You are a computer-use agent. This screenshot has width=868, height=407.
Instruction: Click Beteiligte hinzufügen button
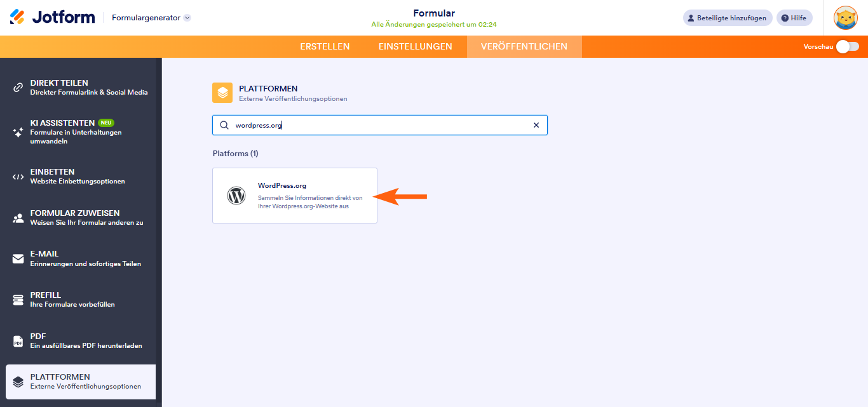point(728,18)
